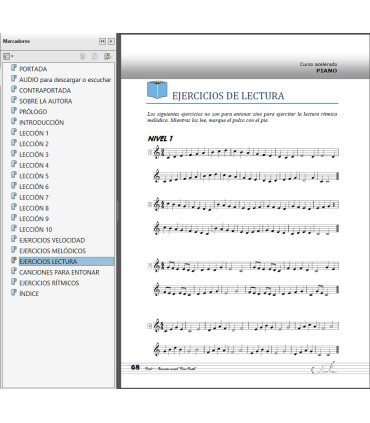Select the highlighted EJERCICIOS LECTURA bookmark

pyautogui.click(x=66, y=261)
